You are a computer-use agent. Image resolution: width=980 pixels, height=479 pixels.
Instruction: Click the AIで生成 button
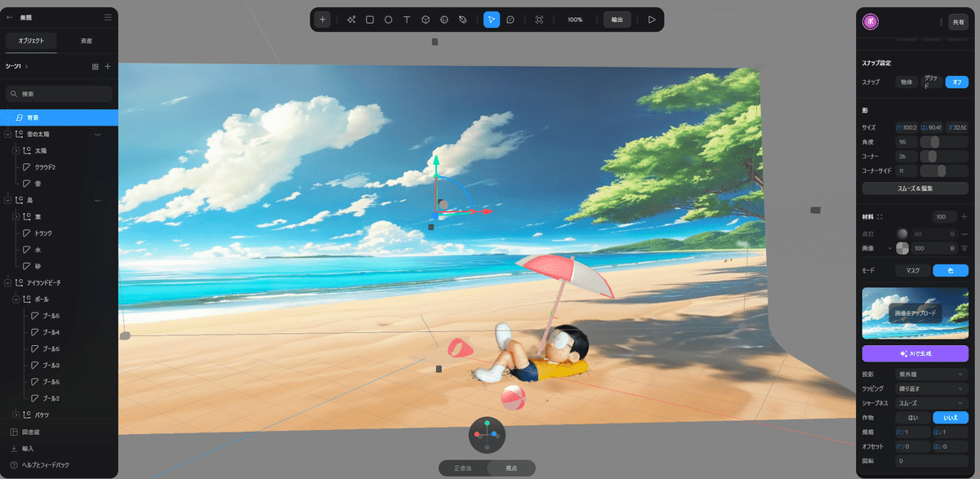tap(915, 353)
